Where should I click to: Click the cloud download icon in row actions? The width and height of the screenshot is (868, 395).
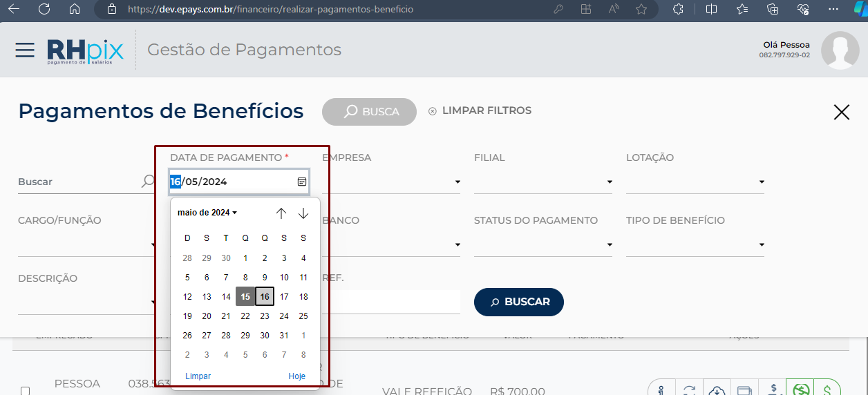click(717, 390)
